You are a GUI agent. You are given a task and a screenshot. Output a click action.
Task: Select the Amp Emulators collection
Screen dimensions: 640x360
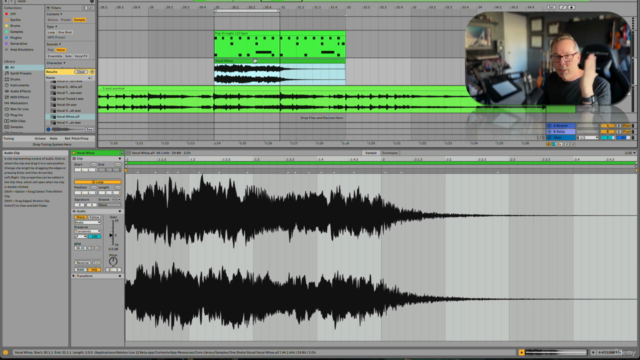pos(22,49)
